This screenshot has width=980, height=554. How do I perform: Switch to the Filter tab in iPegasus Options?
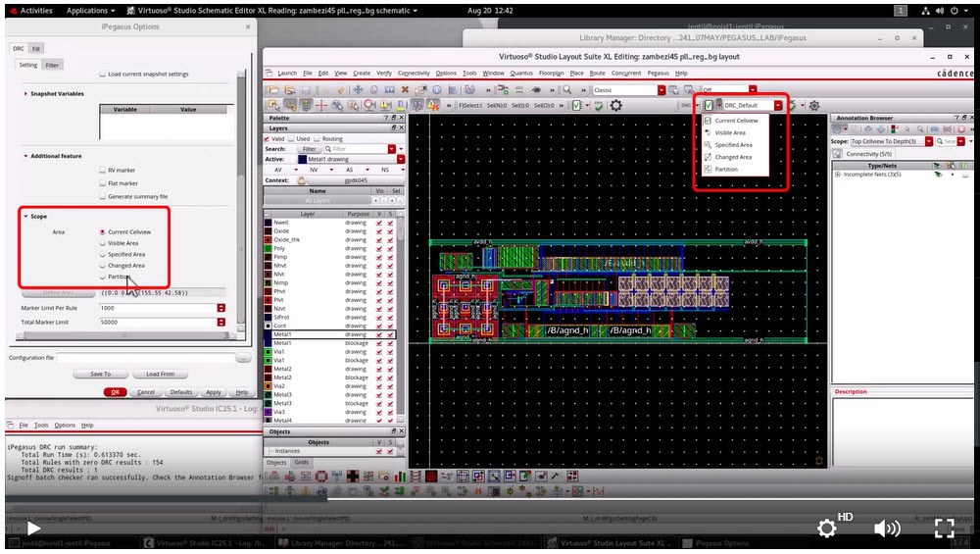point(52,65)
